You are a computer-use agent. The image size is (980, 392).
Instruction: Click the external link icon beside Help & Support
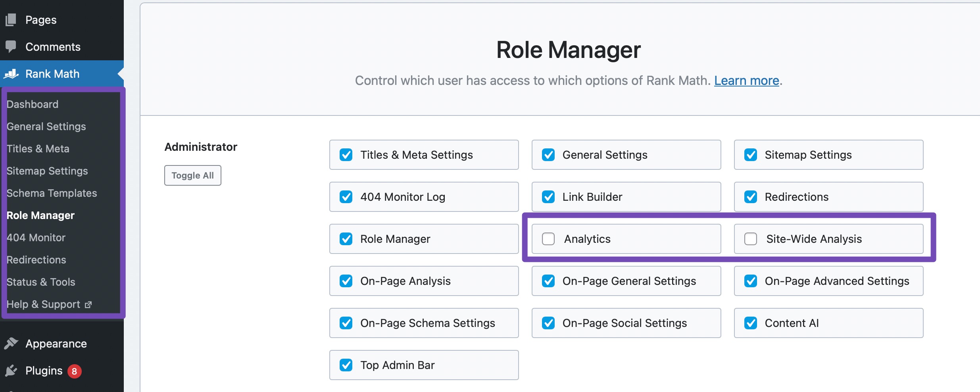(88, 305)
